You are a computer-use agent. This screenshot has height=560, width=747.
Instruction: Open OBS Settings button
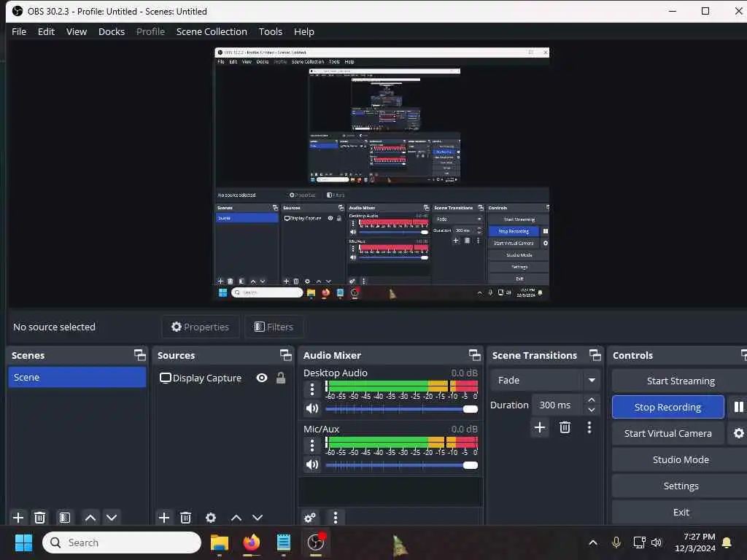coord(681,486)
